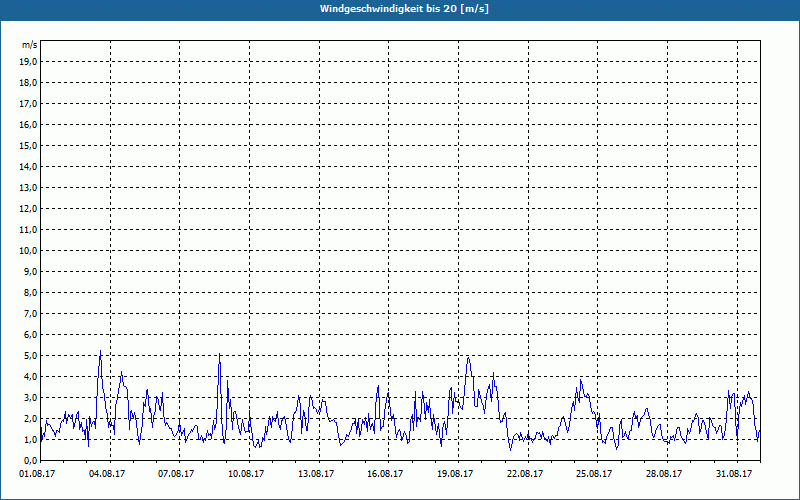Click the date label 01.08.17
This screenshot has height=500, width=800.
click(37, 474)
